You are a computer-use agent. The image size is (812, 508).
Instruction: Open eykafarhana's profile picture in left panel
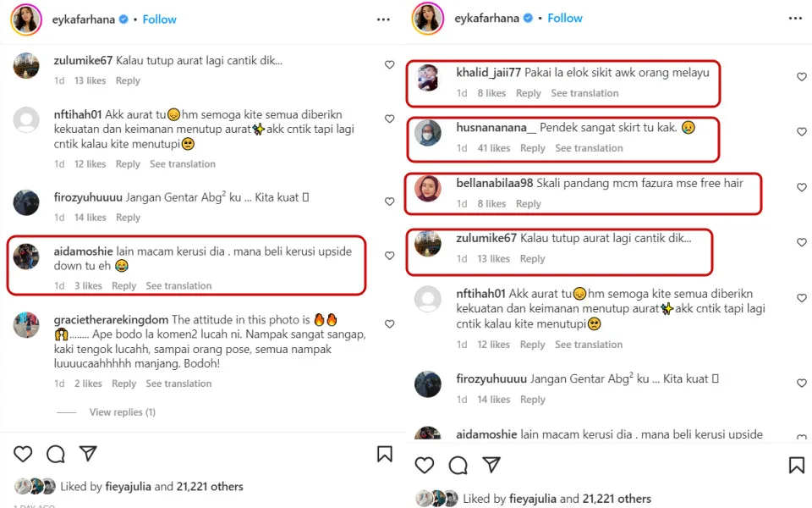pyautogui.click(x=26, y=19)
